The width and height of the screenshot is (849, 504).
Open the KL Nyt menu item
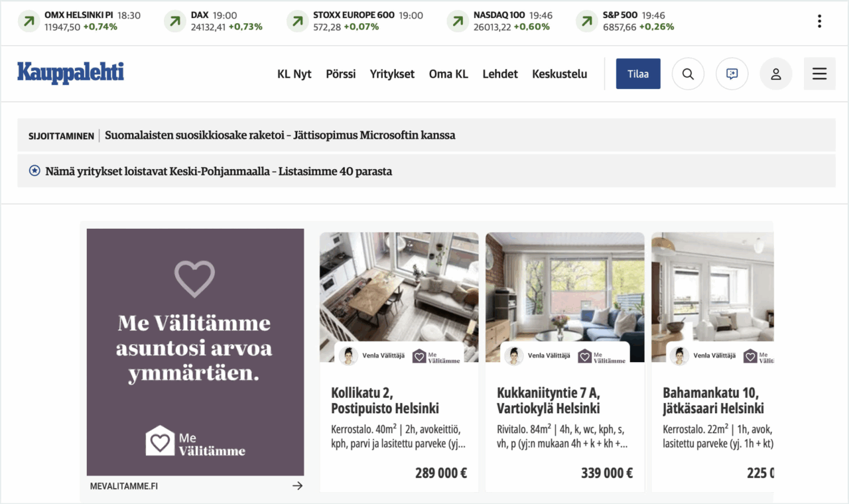[x=294, y=74]
